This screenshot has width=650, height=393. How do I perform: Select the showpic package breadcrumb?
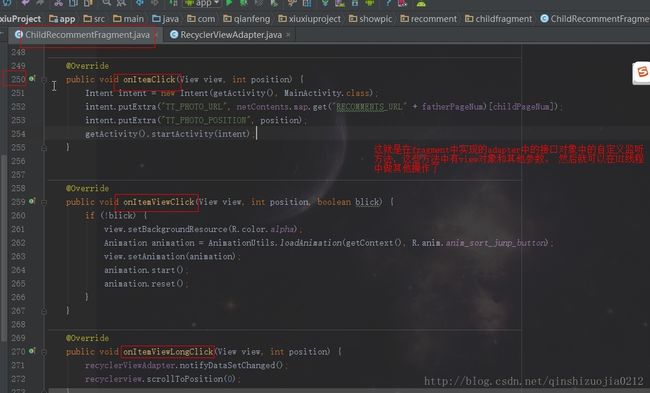point(371,19)
